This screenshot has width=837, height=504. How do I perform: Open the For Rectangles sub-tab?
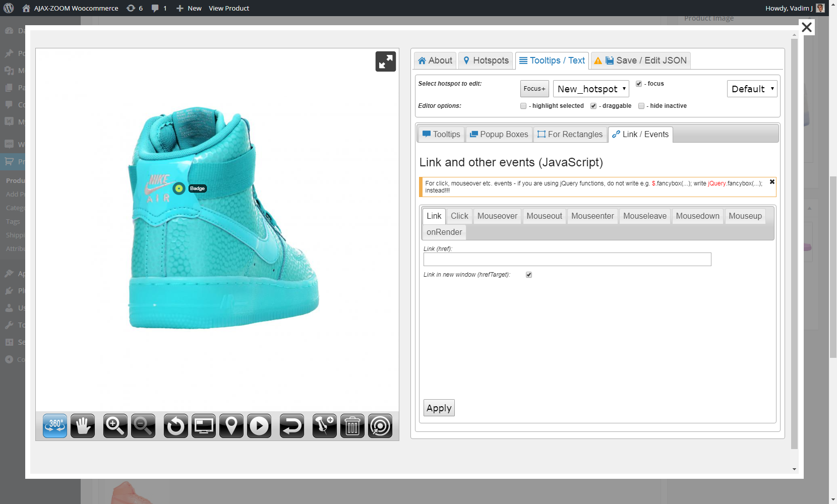coord(570,134)
